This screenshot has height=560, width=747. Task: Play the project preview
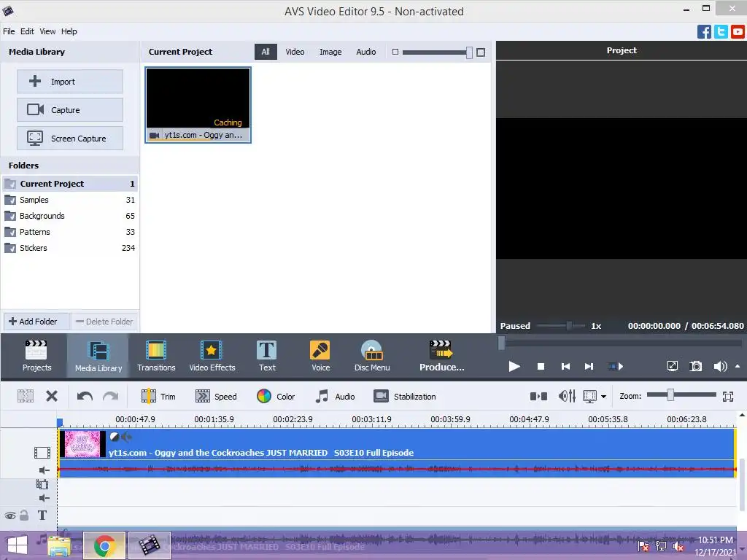click(514, 366)
